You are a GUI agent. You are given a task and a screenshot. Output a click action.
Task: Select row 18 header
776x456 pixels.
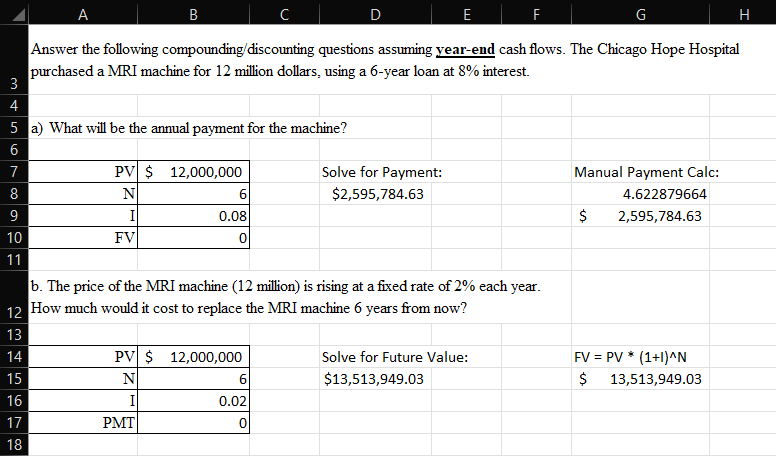tap(14, 445)
